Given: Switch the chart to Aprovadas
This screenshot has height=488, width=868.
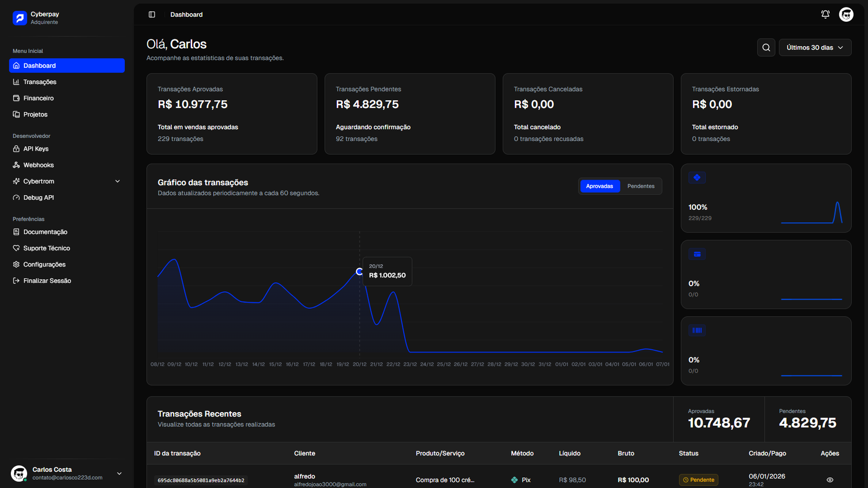Looking at the screenshot, I should pyautogui.click(x=599, y=186).
